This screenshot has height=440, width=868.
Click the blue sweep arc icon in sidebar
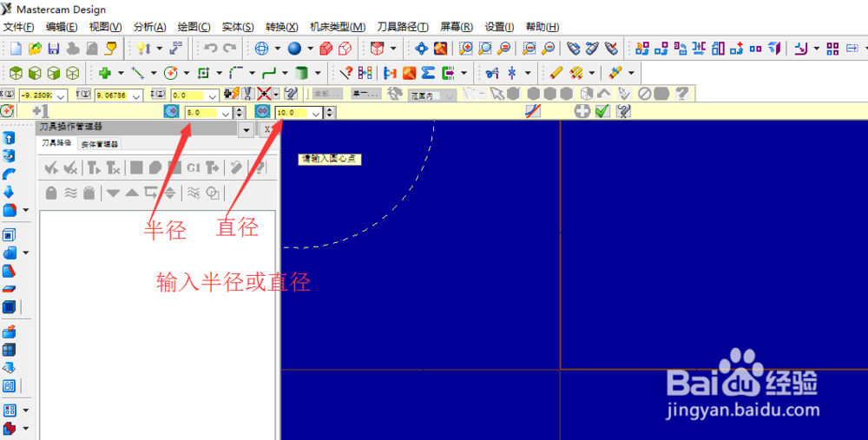(x=9, y=174)
